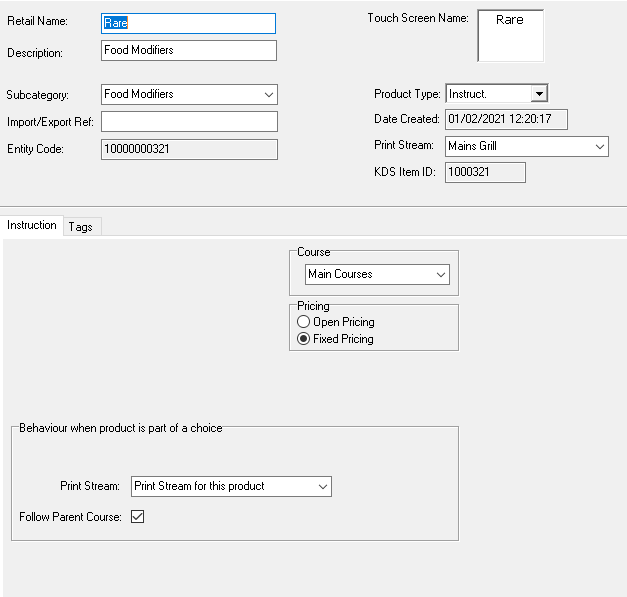
Task: Click the Retail Name text field
Action: 188,23
